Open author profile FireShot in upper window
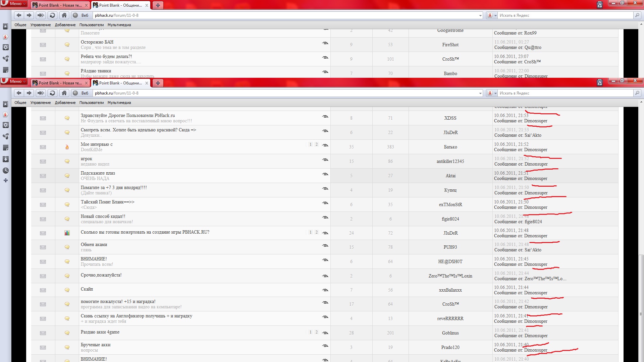Screen dimensions: 644x362 click(x=450, y=45)
